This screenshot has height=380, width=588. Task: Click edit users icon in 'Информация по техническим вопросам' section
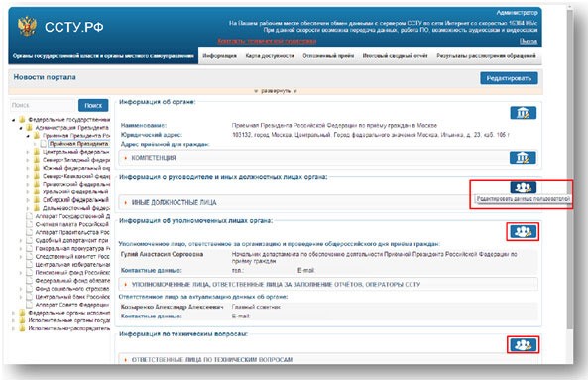click(x=524, y=344)
